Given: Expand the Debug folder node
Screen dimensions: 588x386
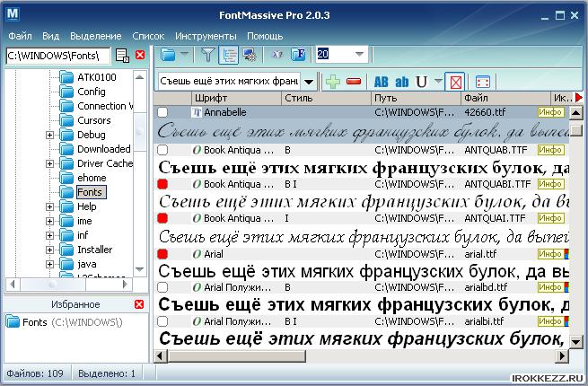Looking at the screenshot, I should [x=49, y=135].
